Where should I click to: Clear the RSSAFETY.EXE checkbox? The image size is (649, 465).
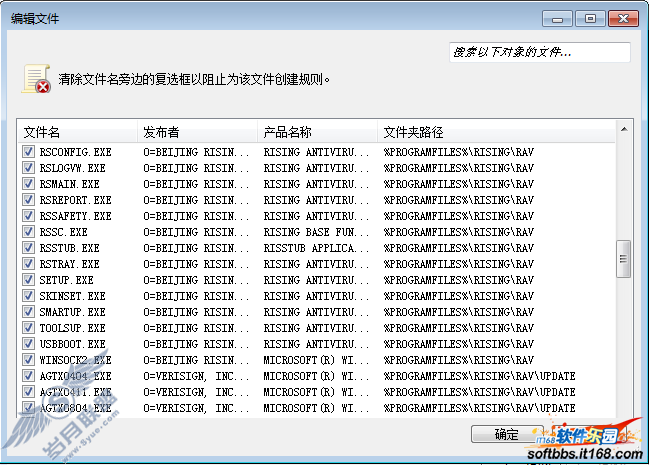(28, 216)
